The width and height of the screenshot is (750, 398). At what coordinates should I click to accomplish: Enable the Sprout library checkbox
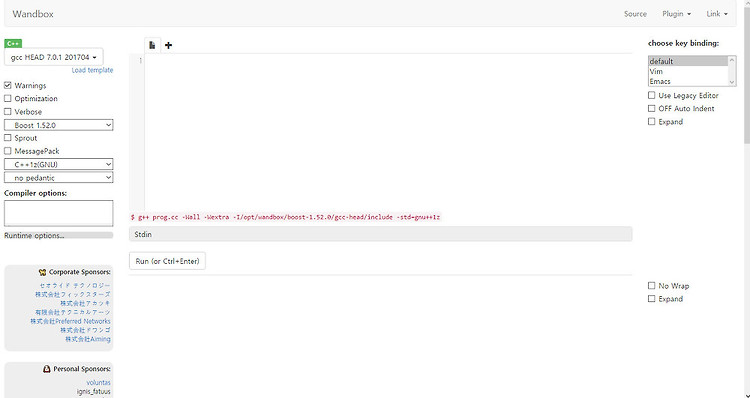[8, 138]
